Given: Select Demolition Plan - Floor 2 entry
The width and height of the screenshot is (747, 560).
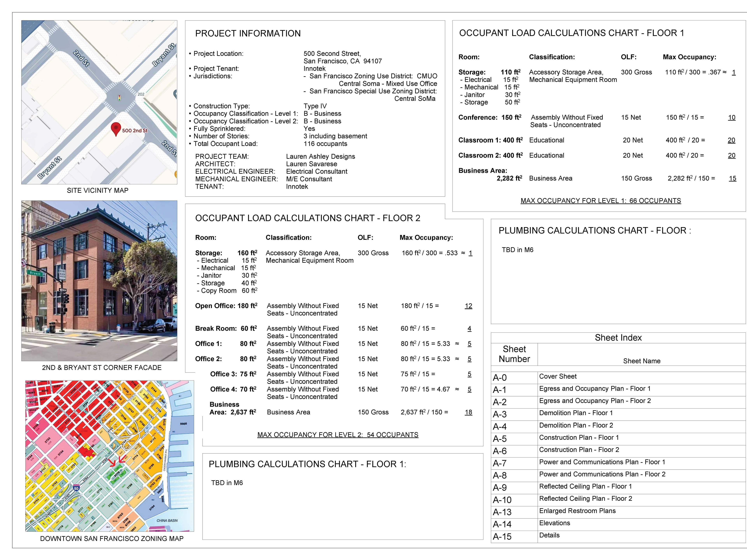Looking at the screenshot, I should tap(576, 426).
